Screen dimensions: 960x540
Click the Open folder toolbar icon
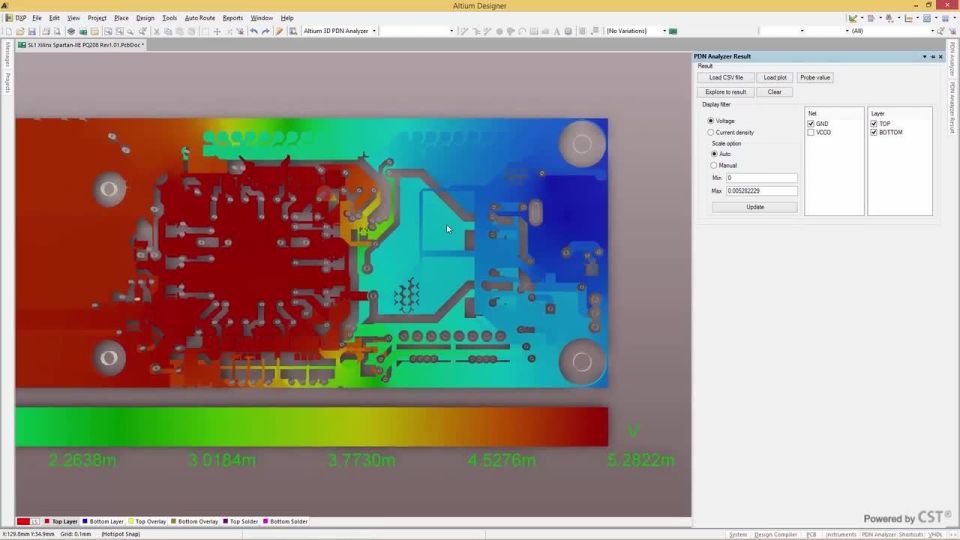click(x=20, y=31)
